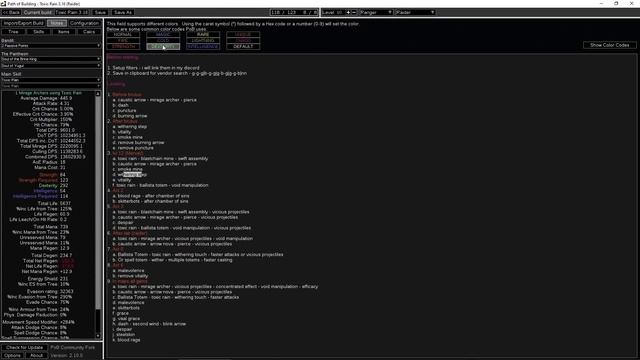Select the Notes tab

57,23
